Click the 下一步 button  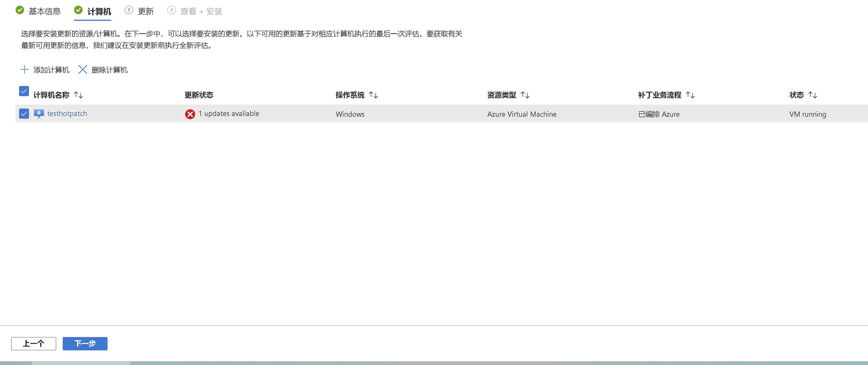point(85,343)
